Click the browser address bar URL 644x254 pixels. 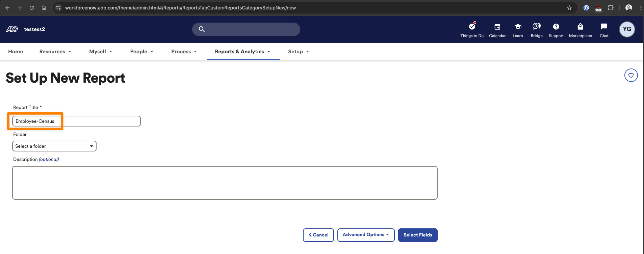click(x=180, y=8)
